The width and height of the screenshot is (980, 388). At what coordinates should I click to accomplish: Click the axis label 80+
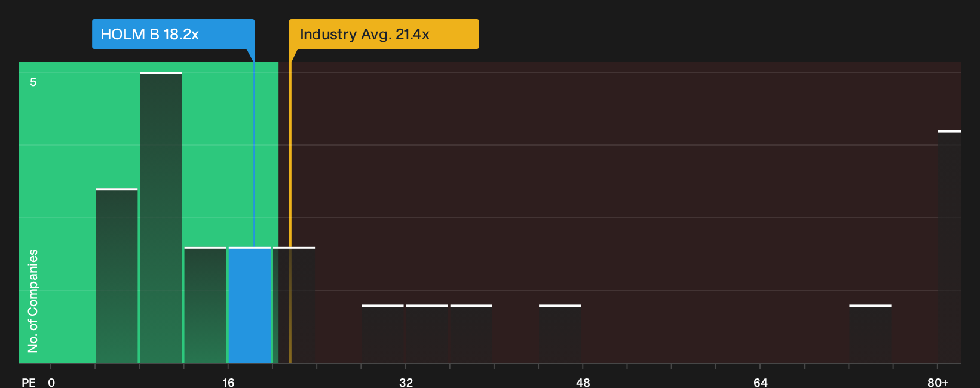[x=938, y=382]
